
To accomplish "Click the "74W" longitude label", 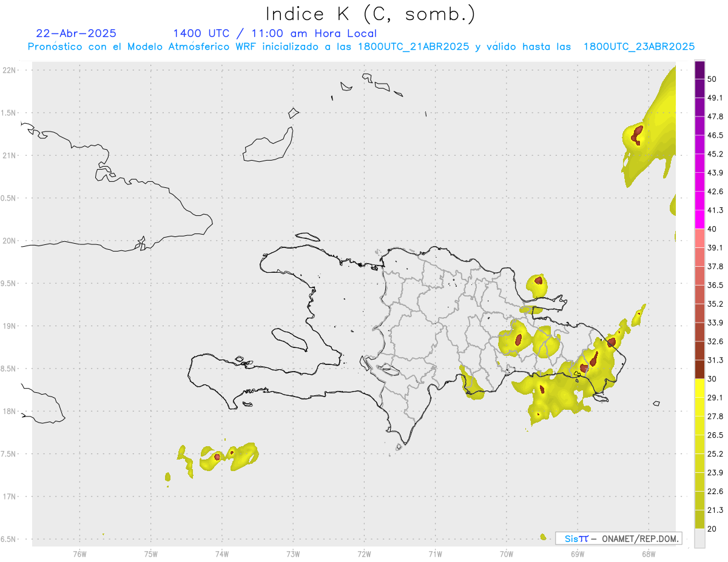I will (222, 554).
